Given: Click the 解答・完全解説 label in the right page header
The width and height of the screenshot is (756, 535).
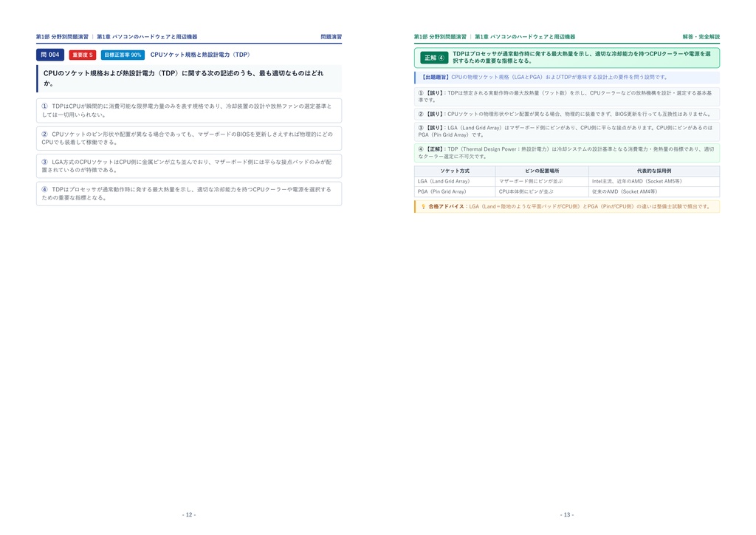Looking at the screenshot, I should (x=701, y=37).
